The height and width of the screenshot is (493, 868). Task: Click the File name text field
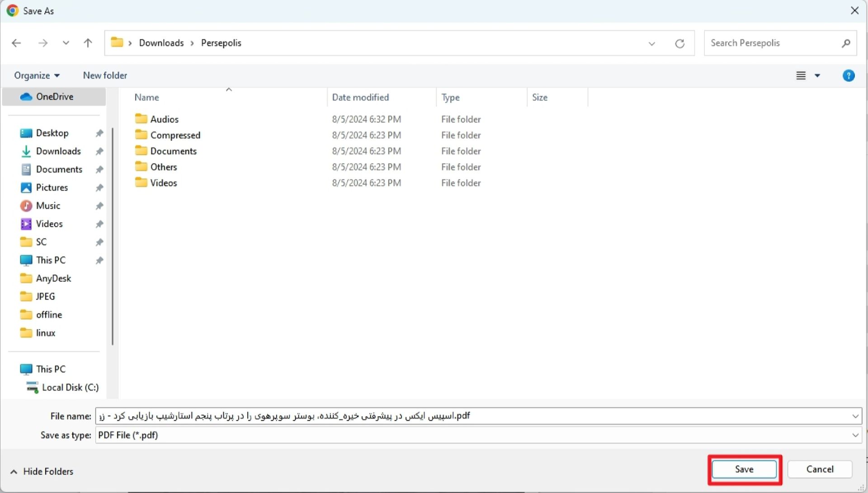[x=472, y=416]
